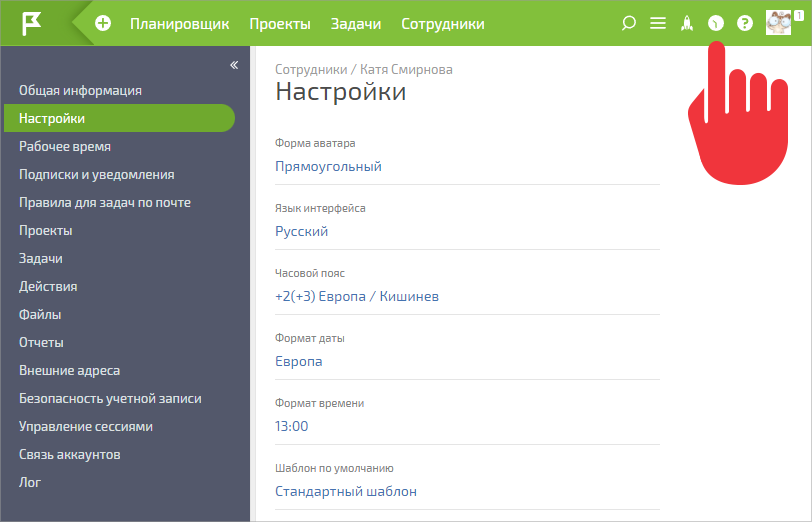The width and height of the screenshot is (812, 522).
Task: Open the hamburger list menu icon
Action: pyautogui.click(x=658, y=23)
